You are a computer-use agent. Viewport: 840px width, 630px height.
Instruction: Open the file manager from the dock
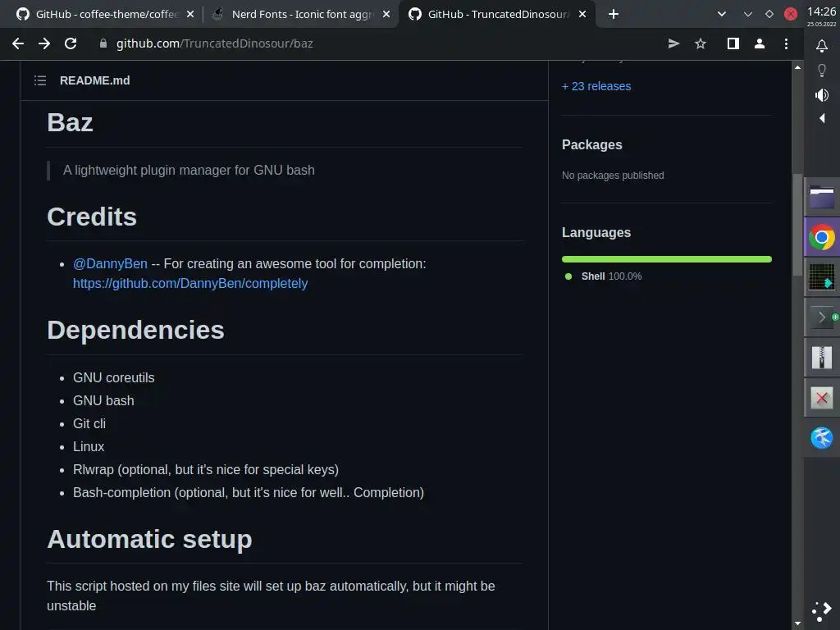(822, 197)
